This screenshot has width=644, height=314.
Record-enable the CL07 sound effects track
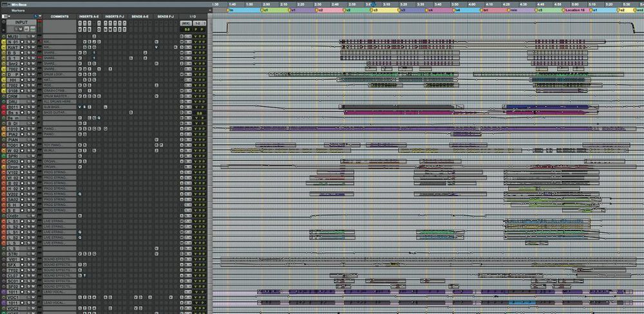[x=22, y=275]
